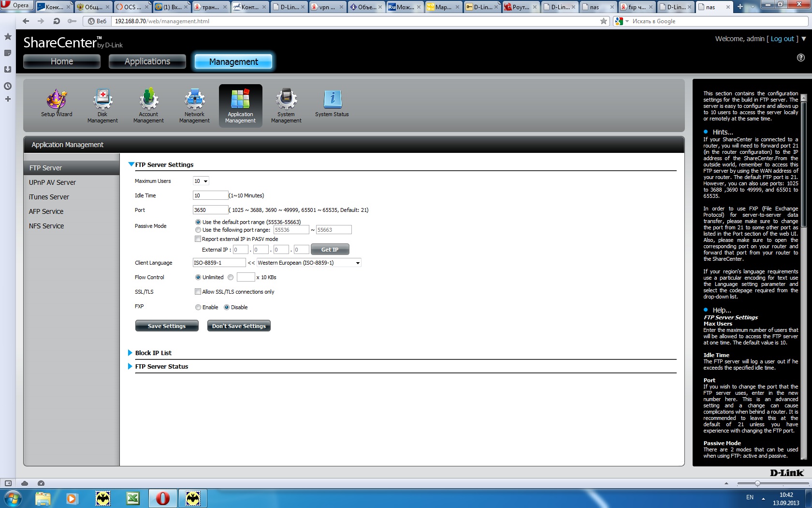
Task: Launch Excel from the taskbar
Action: point(133,498)
